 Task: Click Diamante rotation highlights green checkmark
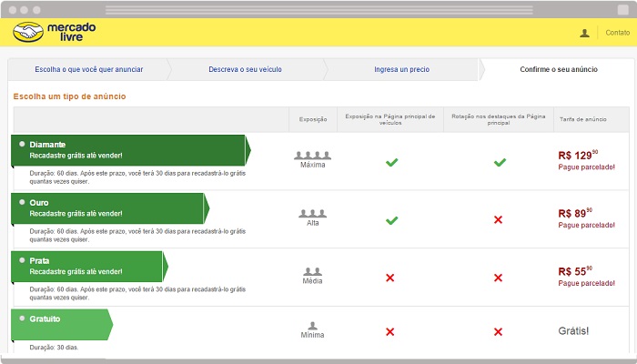click(x=500, y=163)
